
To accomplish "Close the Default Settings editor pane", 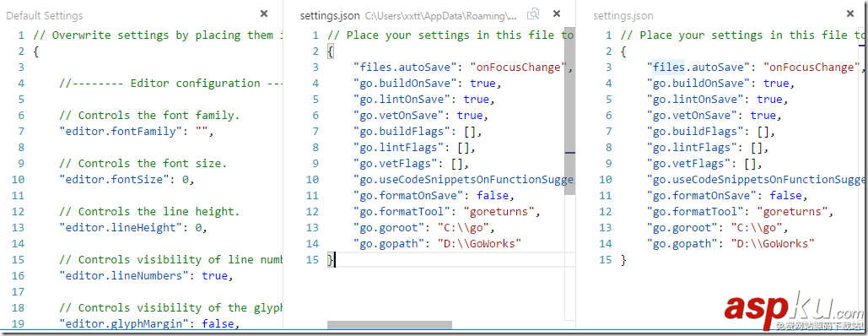I will [264, 14].
